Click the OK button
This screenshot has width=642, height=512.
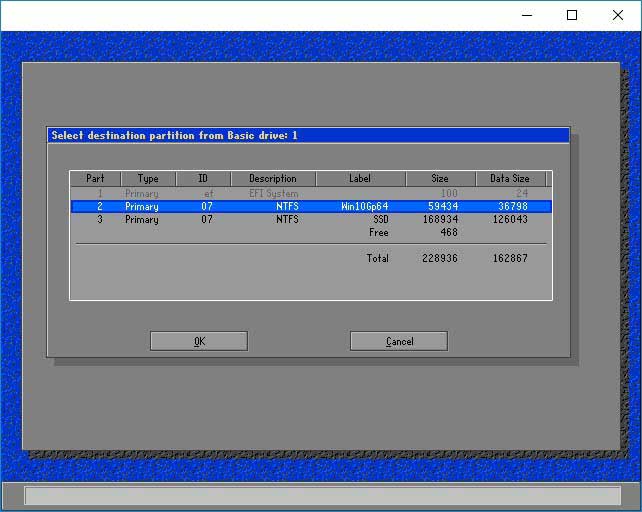[198, 341]
